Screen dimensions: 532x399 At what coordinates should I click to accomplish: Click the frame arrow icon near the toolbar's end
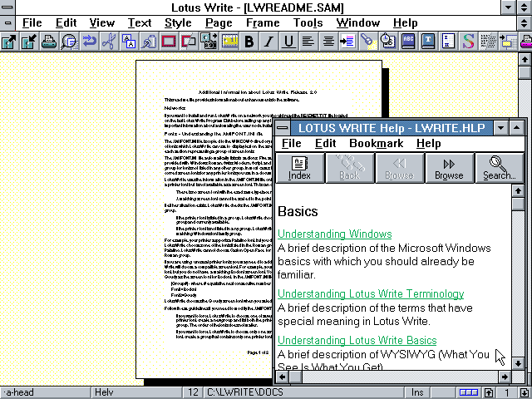[509, 42]
